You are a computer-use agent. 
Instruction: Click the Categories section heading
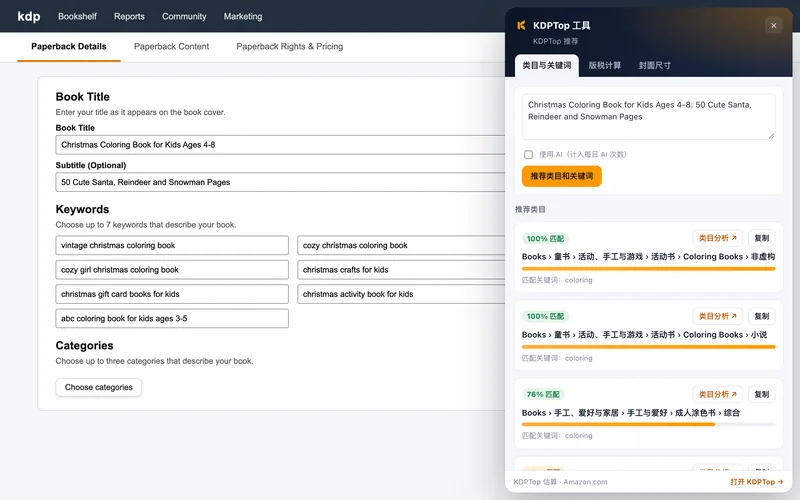[84, 346]
